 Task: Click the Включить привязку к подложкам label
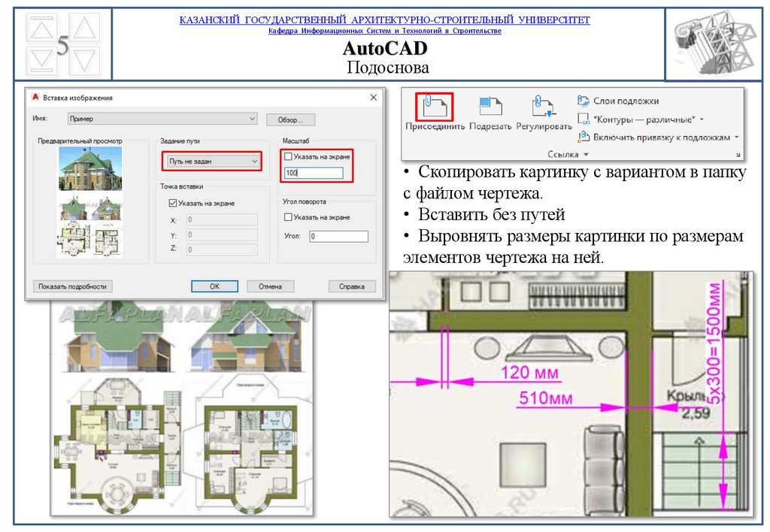pos(662,138)
